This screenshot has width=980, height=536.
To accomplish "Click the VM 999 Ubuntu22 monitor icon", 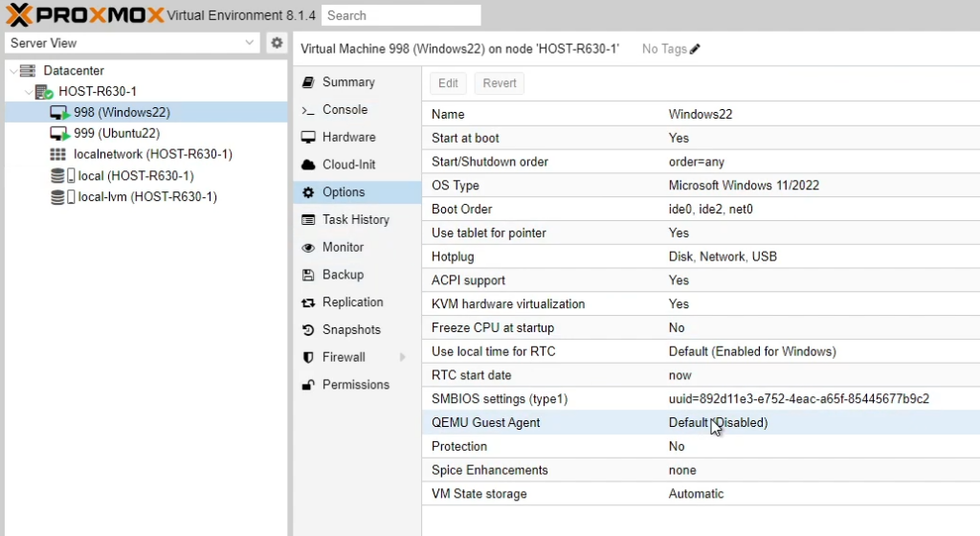I will pos(58,134).
